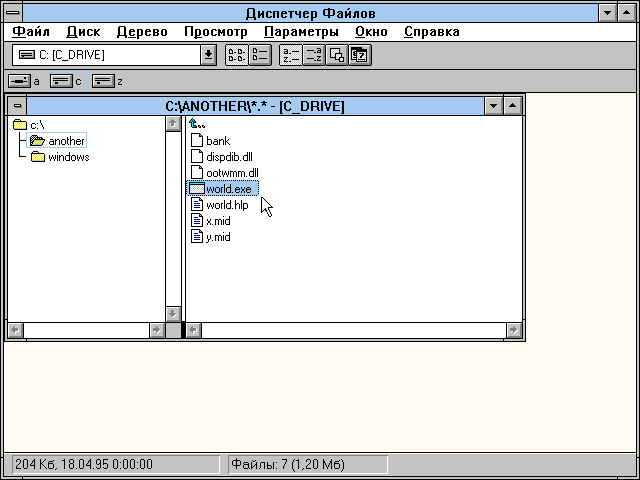This screenshot has width=640, height=480.
Task: Select the names-only file view button
Action: (237, 55)
